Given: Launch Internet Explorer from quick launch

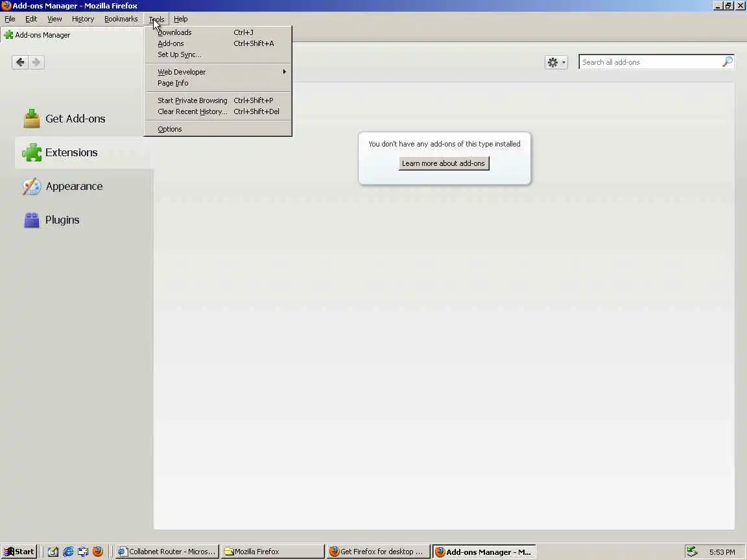Looking at the screenshot, I should click(x=68, y=552).
